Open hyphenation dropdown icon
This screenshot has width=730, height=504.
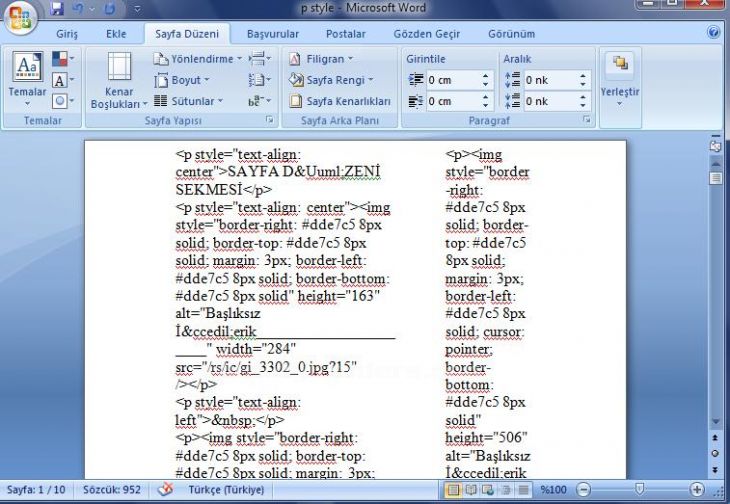[260, 101]
